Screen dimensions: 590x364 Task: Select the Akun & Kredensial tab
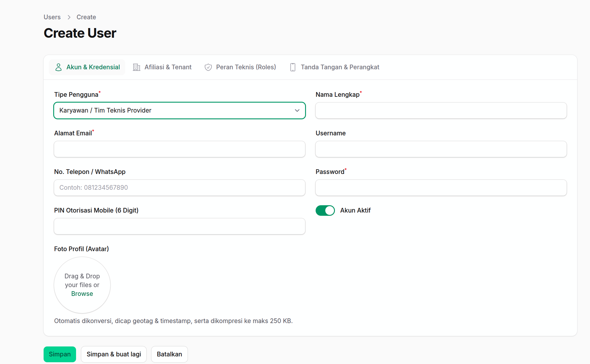(87, 67)
